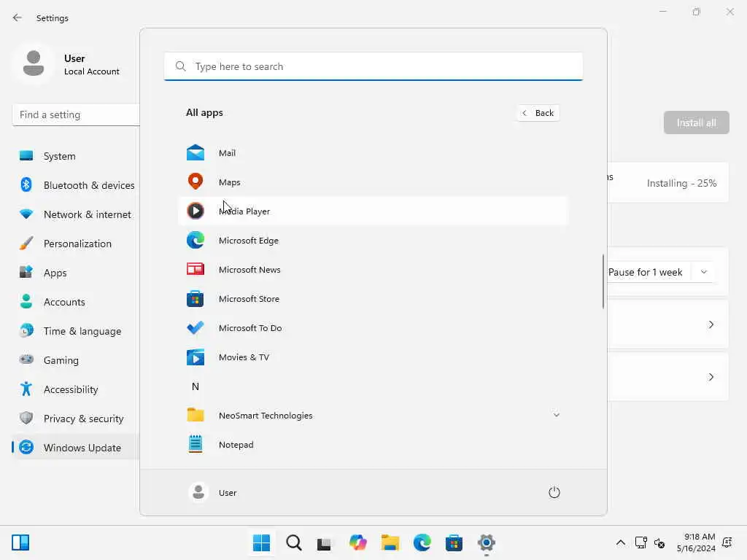Open Microsoft Store from app list

[x=373, y=298]
